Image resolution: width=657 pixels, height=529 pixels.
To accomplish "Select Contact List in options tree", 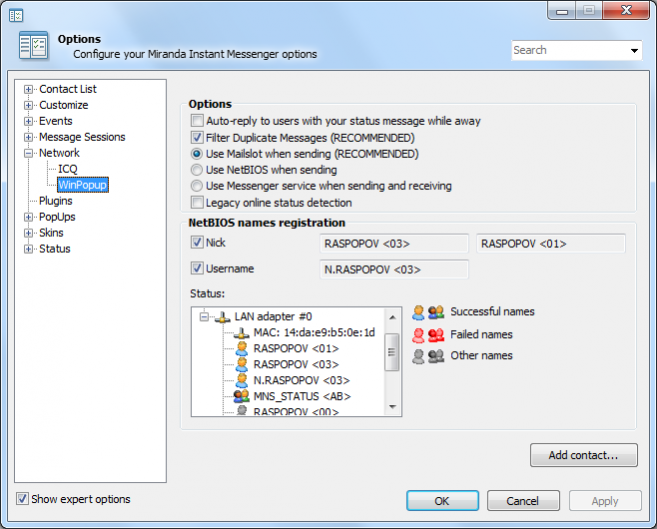I will pos(68,89).
